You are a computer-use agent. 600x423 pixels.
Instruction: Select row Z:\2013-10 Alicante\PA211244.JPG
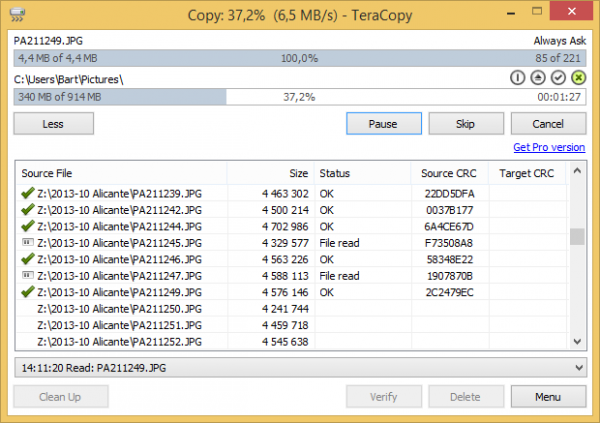point(292,227)
